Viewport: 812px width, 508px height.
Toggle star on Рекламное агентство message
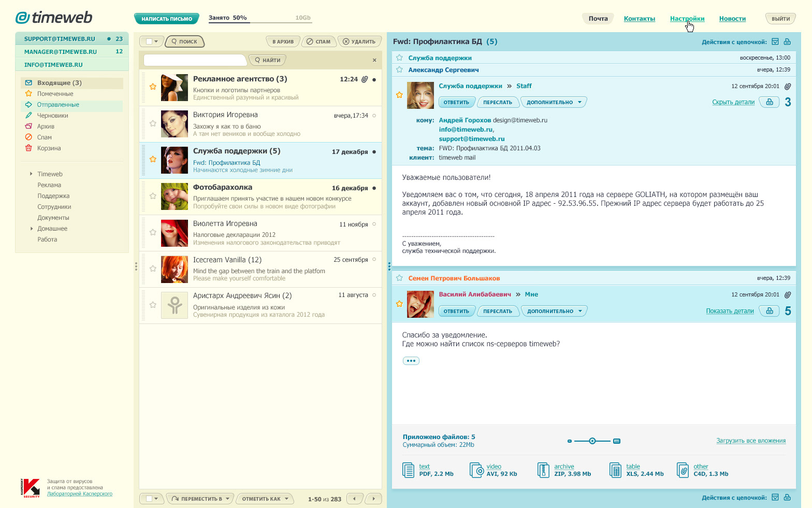coord(153,87)
